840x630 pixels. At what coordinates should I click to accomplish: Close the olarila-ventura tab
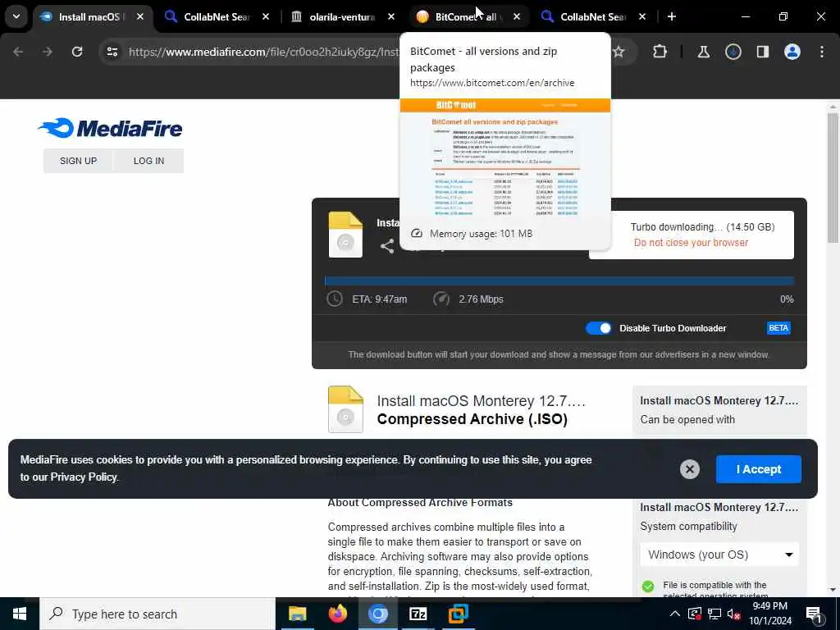(391, 16)
